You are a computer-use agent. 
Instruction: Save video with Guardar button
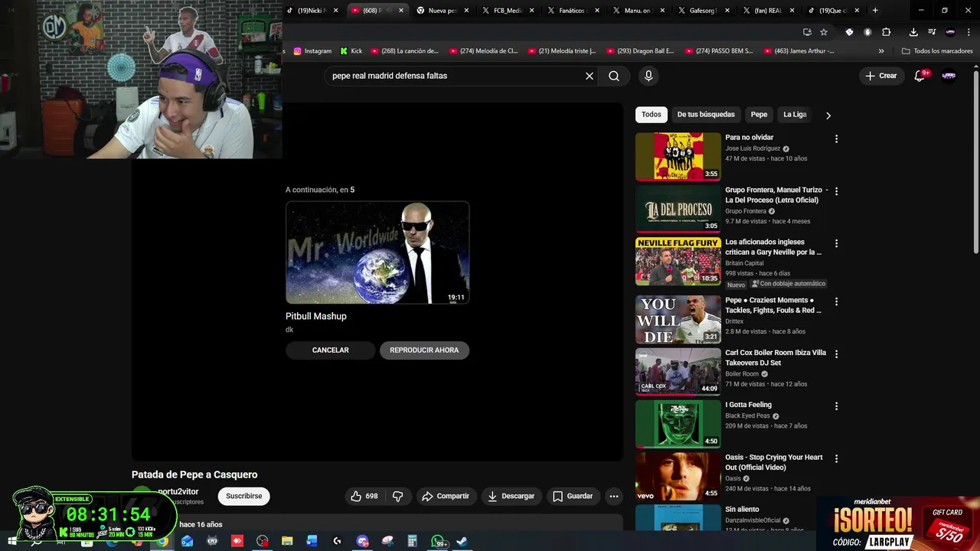click(573, 496)
